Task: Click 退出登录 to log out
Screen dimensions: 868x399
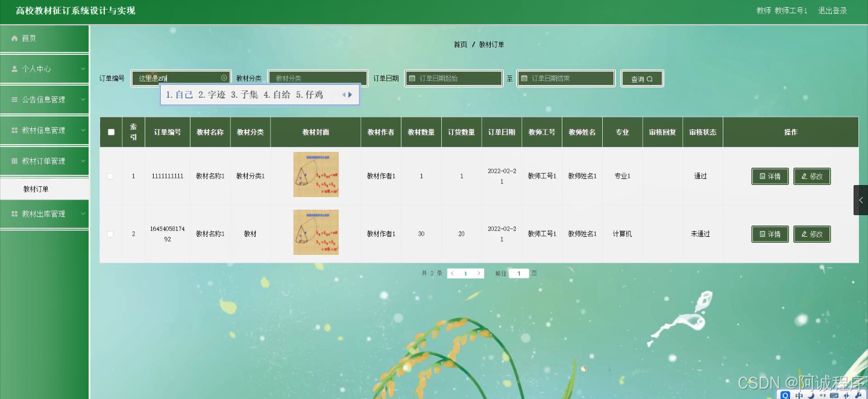Action: pyautogui.click(x=832, y=10)
